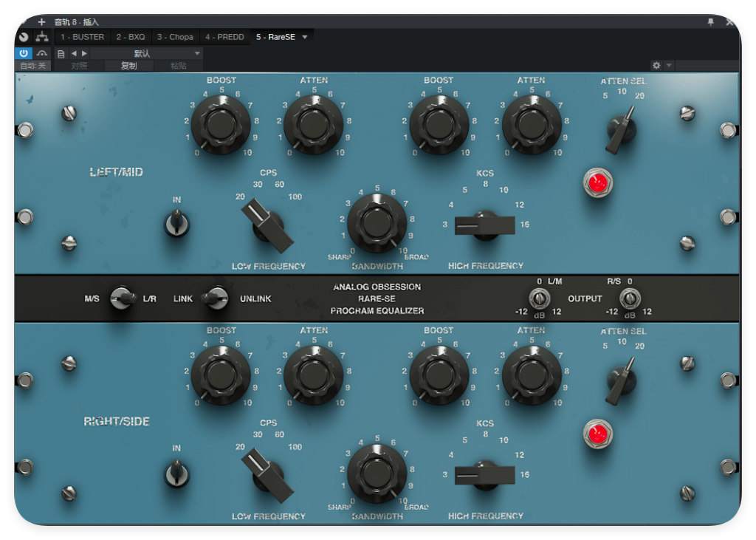Switch to the 3 - Chopa tab

(175, 37)
